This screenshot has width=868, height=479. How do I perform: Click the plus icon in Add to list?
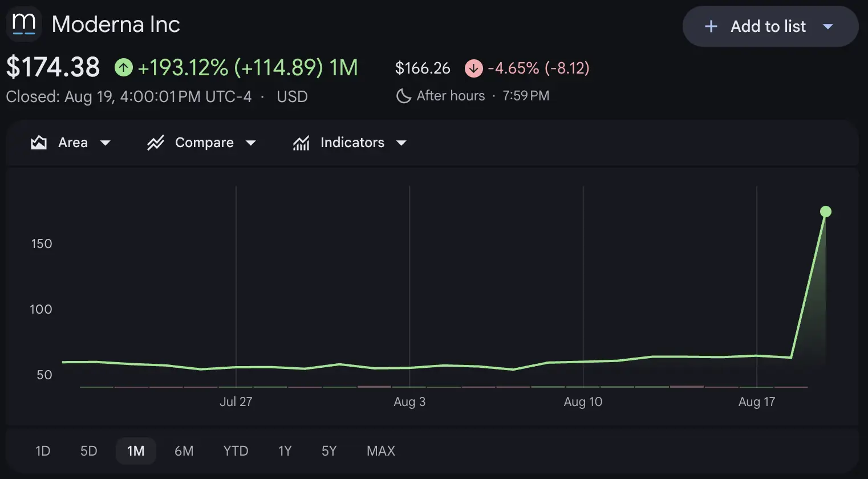click(711, 26)
